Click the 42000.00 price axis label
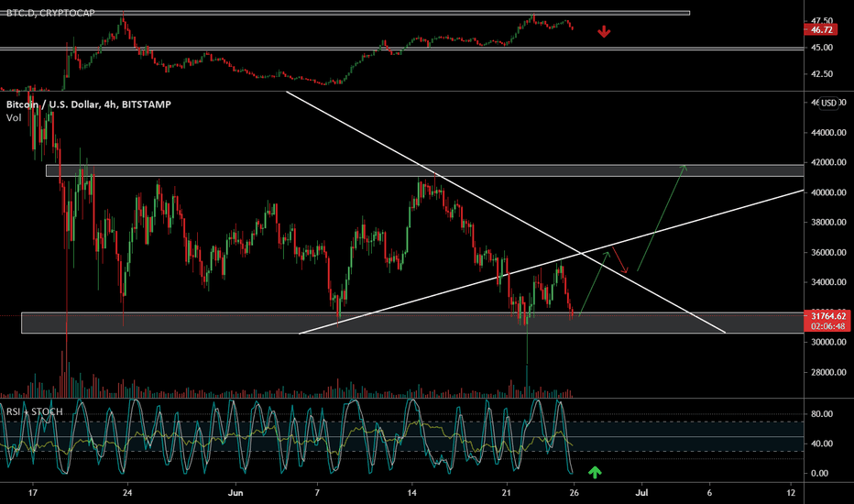854x504 pixels. point(828,162)
